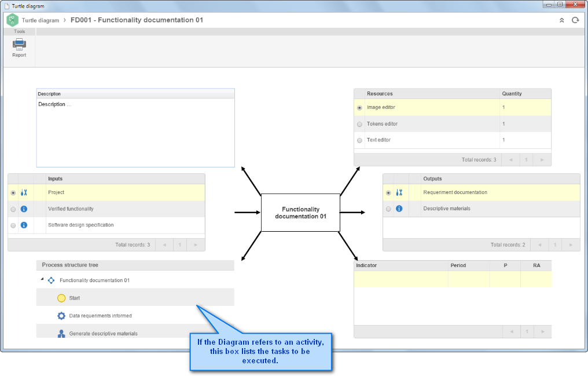Click info icon beside Descriptive materials
This screenshot has height=376, width=588.
click(x=399, y=209)
